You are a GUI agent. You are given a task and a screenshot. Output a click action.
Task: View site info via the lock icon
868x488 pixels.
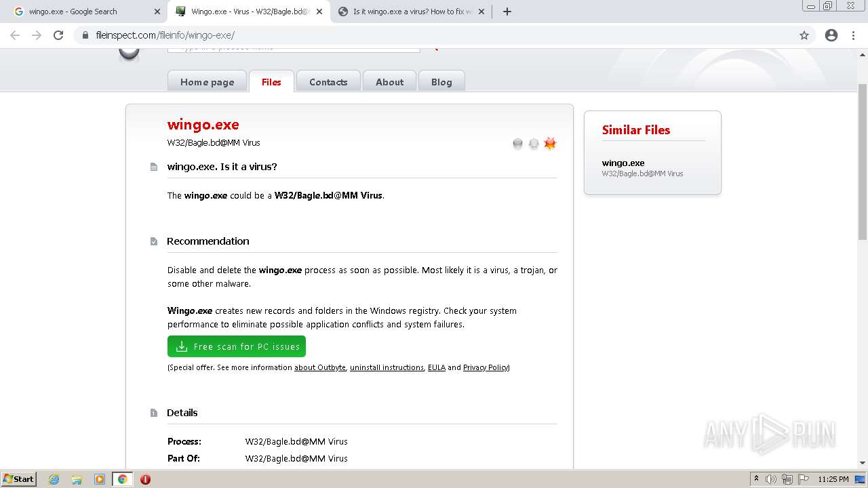[85, 35]
